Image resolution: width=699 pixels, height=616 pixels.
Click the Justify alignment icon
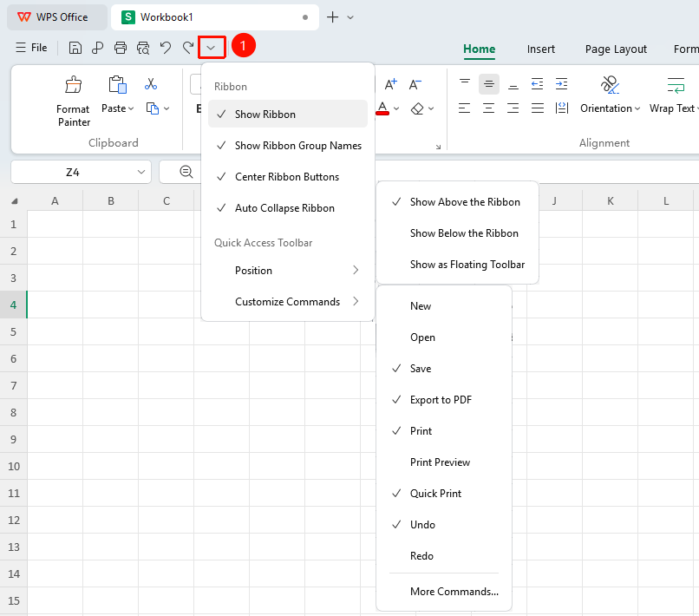[x=537, y=108]
